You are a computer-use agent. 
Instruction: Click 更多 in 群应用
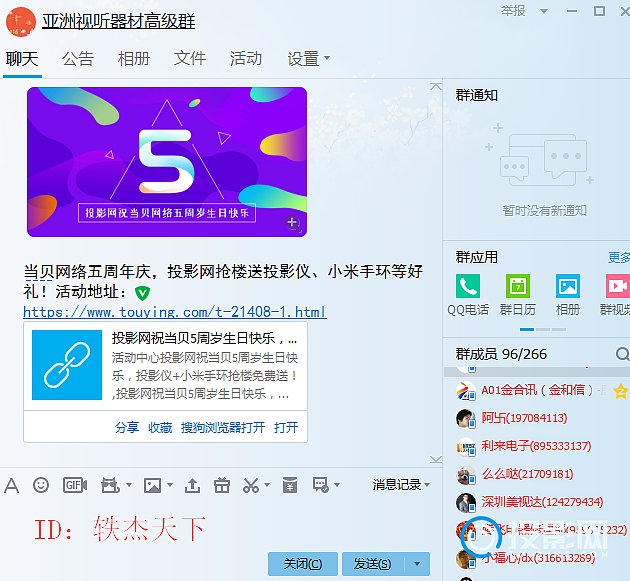click(619, 257)
